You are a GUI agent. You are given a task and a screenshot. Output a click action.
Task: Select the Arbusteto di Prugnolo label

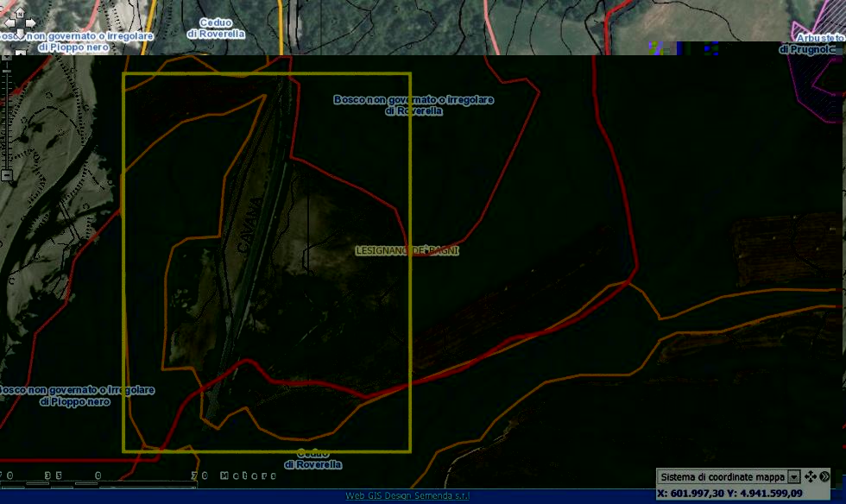coord(814,44)
